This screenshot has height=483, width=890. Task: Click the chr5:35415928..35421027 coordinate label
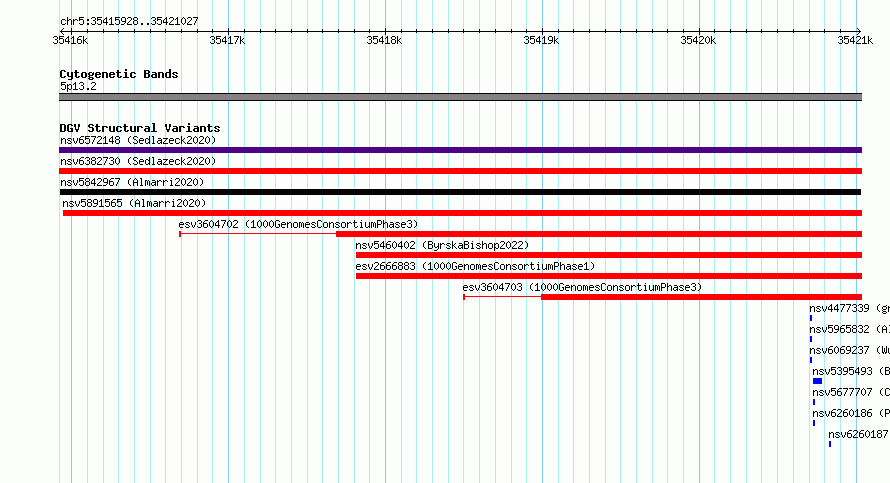129,21
